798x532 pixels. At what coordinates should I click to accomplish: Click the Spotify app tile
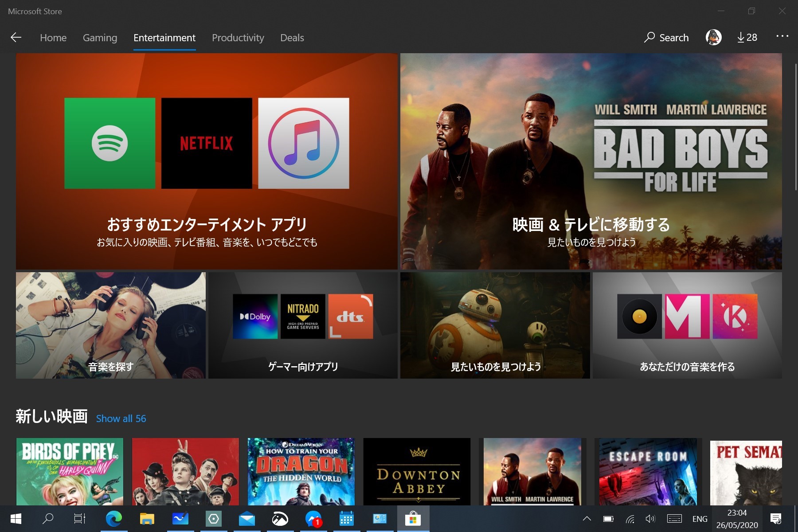[110, 143]
